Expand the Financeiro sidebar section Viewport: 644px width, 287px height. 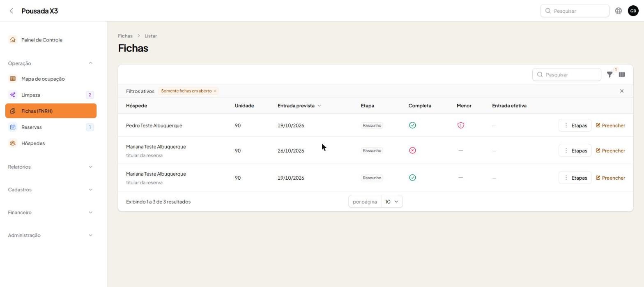(x=50, y=213)
